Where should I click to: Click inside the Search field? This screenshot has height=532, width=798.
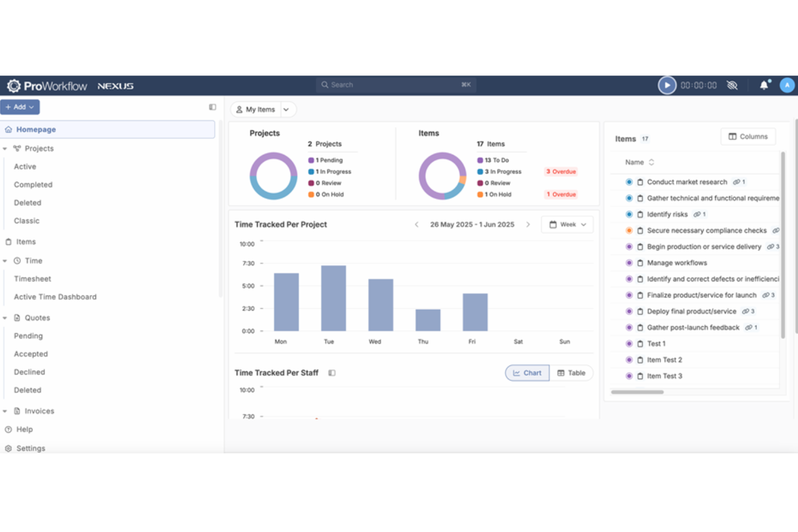coord(395,85)
